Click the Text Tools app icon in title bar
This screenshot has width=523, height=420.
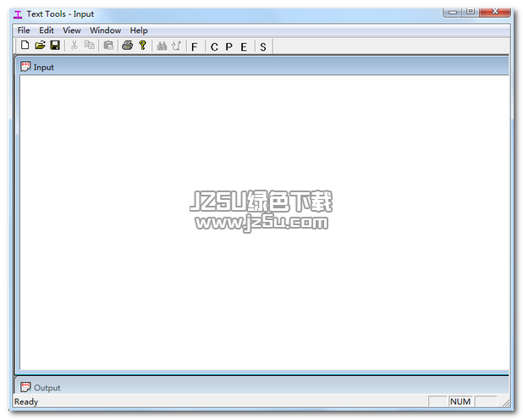(x=18, y=14)
